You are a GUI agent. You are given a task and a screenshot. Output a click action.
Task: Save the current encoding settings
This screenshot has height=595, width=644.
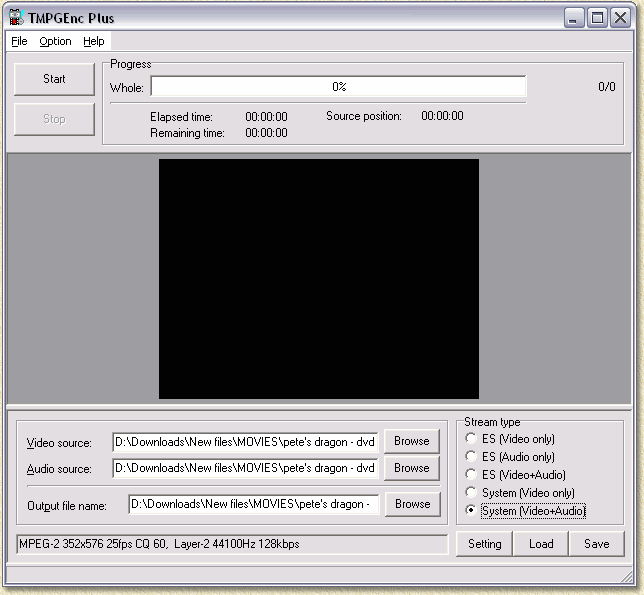[597, 544]
